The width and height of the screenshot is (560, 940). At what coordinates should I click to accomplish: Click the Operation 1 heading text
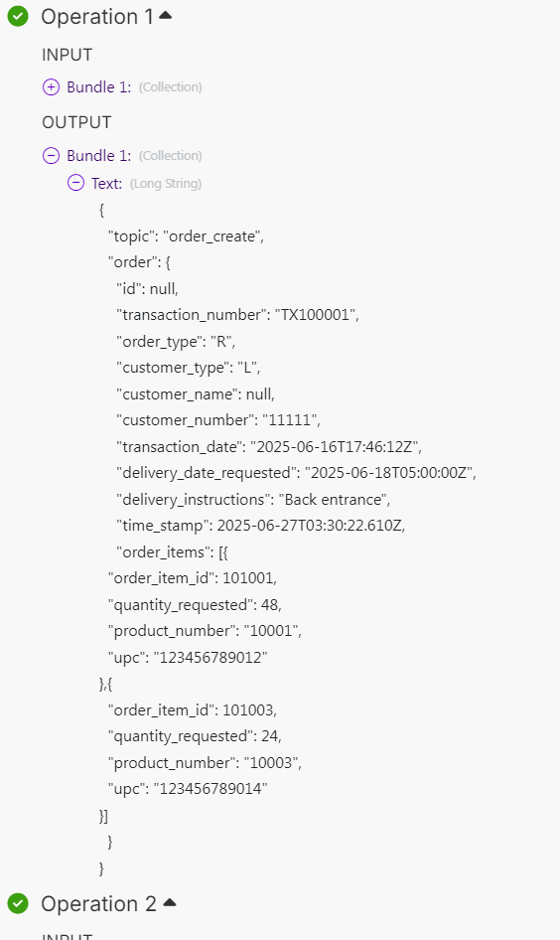coord(97,17)
